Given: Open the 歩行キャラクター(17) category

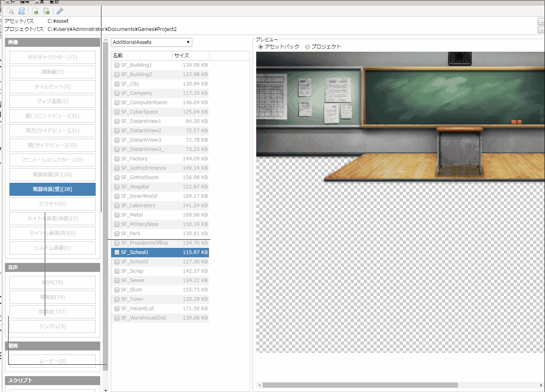Looking at the screenshot, I should point(53,57).
